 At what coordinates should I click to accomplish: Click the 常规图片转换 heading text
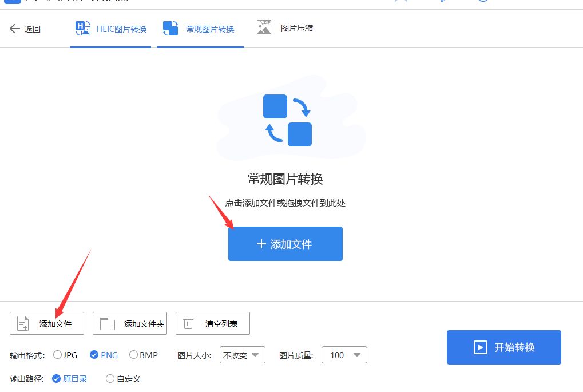tap(285, 179)
